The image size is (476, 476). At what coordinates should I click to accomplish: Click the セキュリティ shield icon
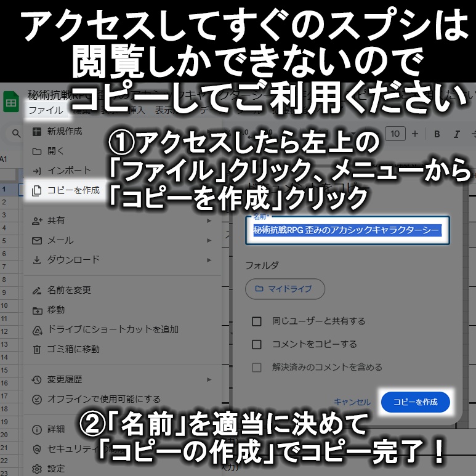(x=37, y=450)
